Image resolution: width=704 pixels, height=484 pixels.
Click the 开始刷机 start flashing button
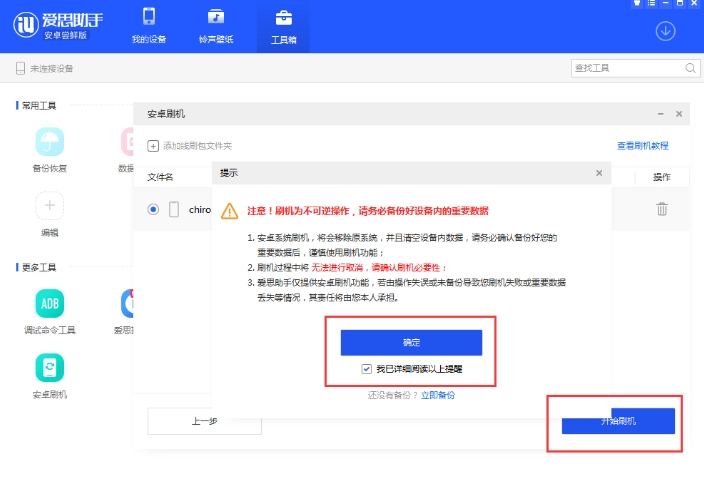(618, 422)
